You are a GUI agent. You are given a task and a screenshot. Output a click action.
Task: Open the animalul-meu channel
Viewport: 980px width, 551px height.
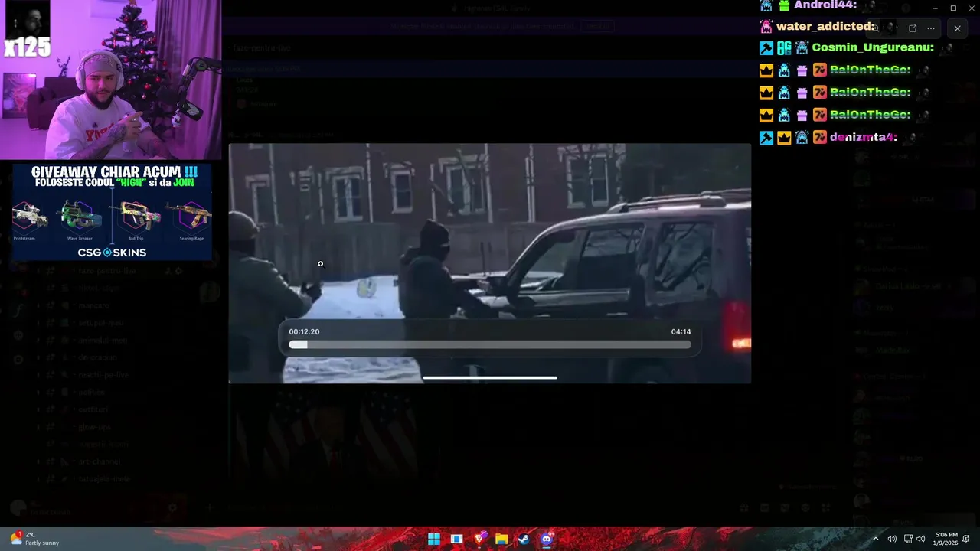click(x=103, y=340)
